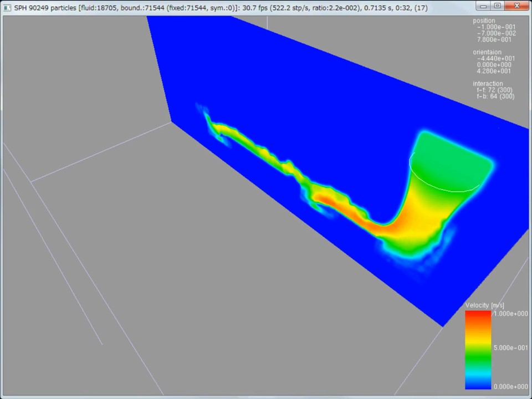Maximize the SPH simulation window
The width and height of the screenshot is (532, 399).
pos(498,6)
